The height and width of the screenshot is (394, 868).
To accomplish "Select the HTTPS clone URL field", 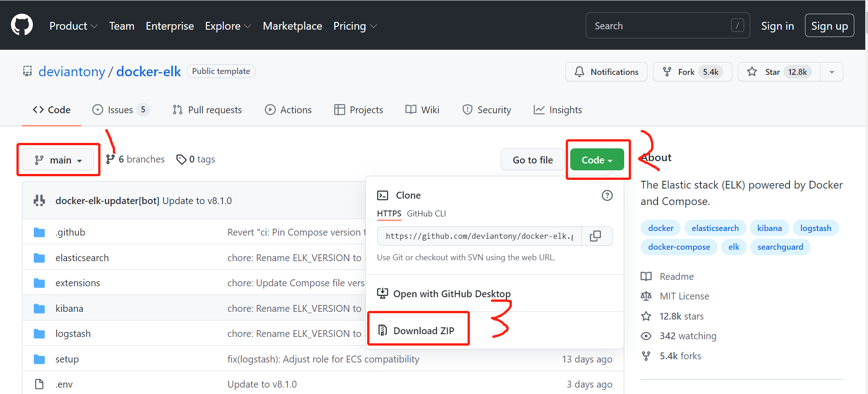I will [479, 236].
